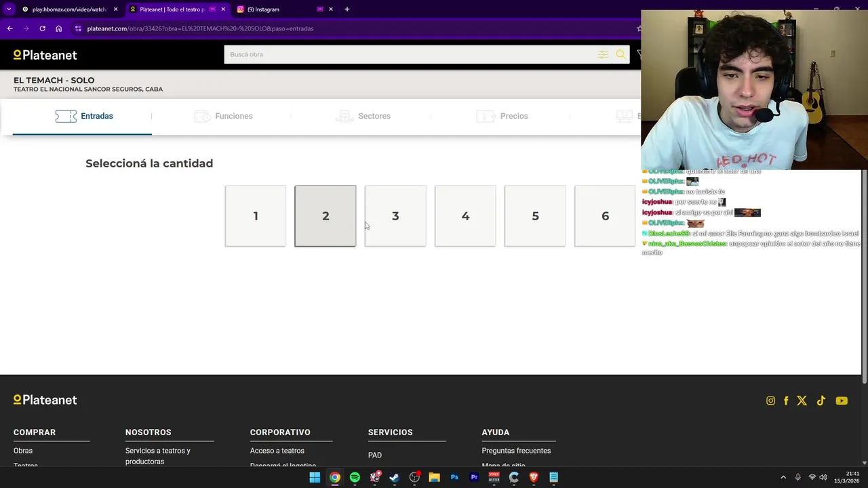The image size is (868, 488).
Task: Select the Precios step tab
Action: click(x=502, y=116)
